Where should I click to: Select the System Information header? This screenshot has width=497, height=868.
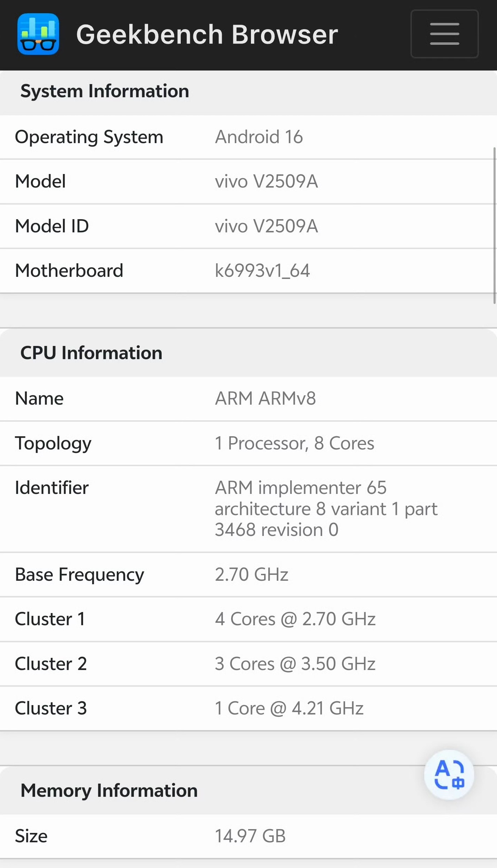tap(105, 91)
